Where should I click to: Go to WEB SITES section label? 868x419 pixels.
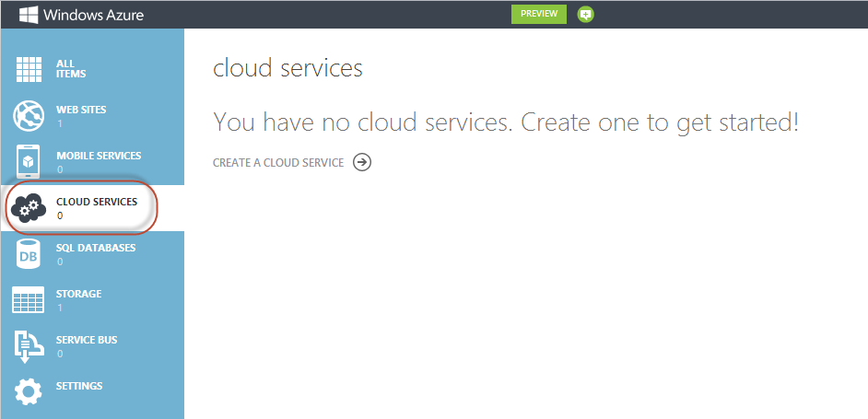[81, 110]
